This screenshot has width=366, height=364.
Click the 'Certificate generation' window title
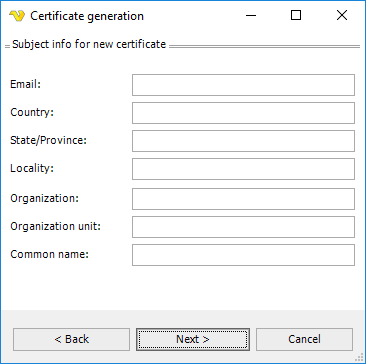pos(87,16)
